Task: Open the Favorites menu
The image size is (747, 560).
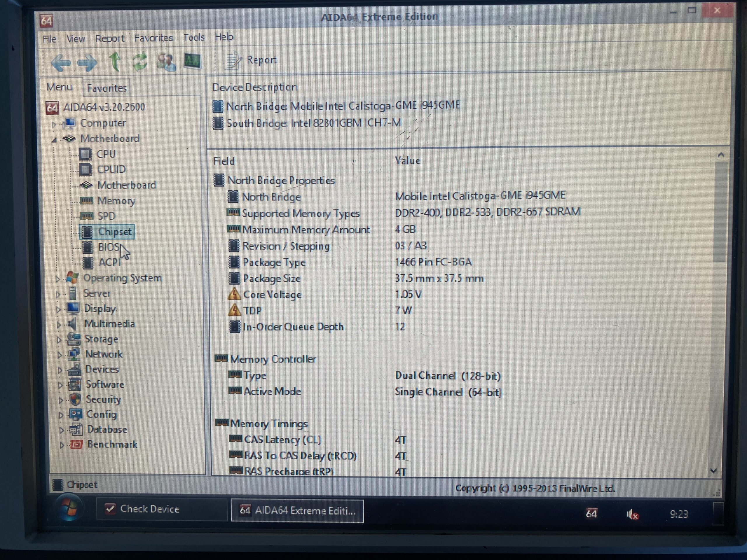Action: (x=153, y=38)
